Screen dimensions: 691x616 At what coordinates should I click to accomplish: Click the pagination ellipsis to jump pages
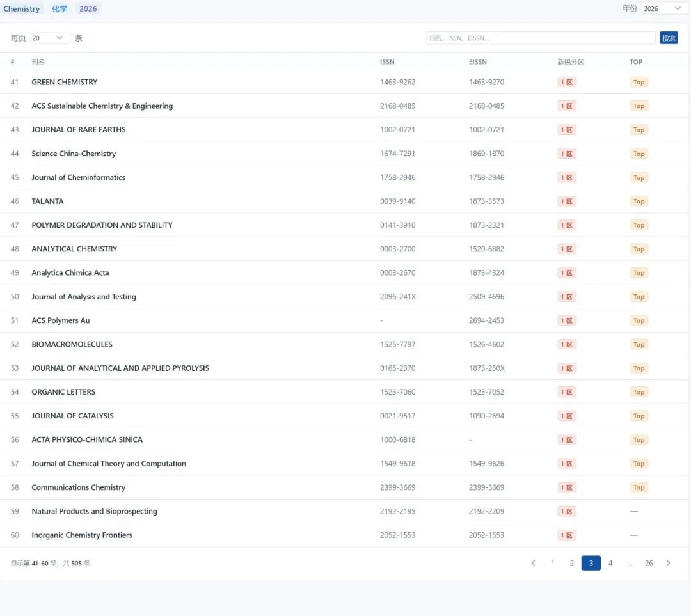pos(630,563)
